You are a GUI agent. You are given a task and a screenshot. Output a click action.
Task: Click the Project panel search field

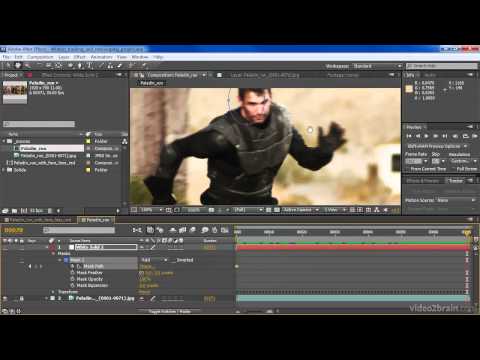(39, 124)
